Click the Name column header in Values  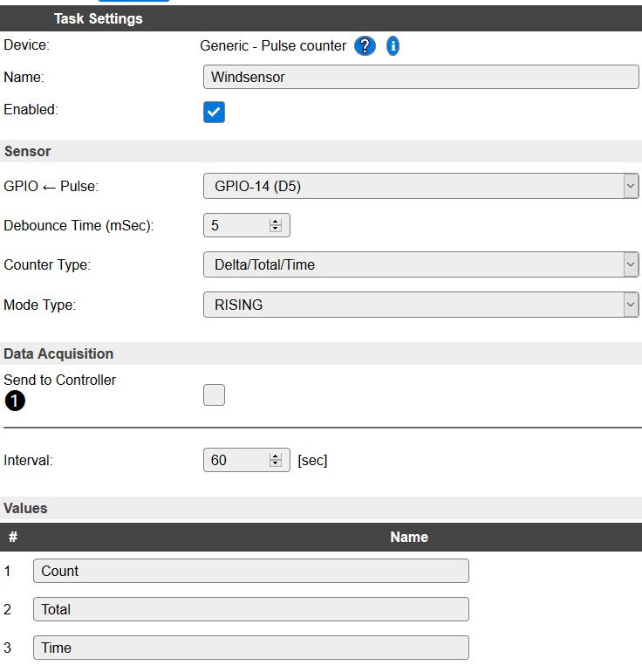(x=408, y=537)
